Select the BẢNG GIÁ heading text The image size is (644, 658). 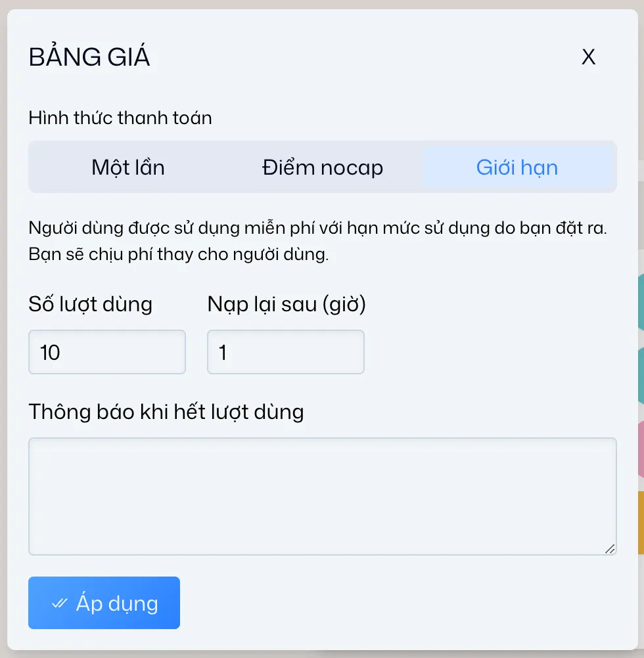pyautogui.click(x=89, y=56)
